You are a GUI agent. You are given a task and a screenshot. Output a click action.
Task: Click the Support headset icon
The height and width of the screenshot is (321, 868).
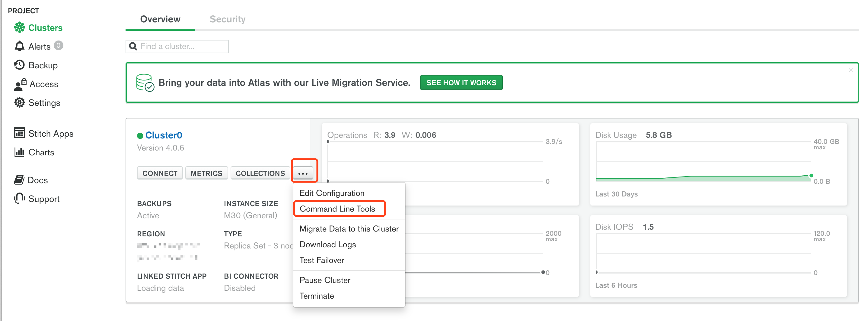(x=20, y=198)
